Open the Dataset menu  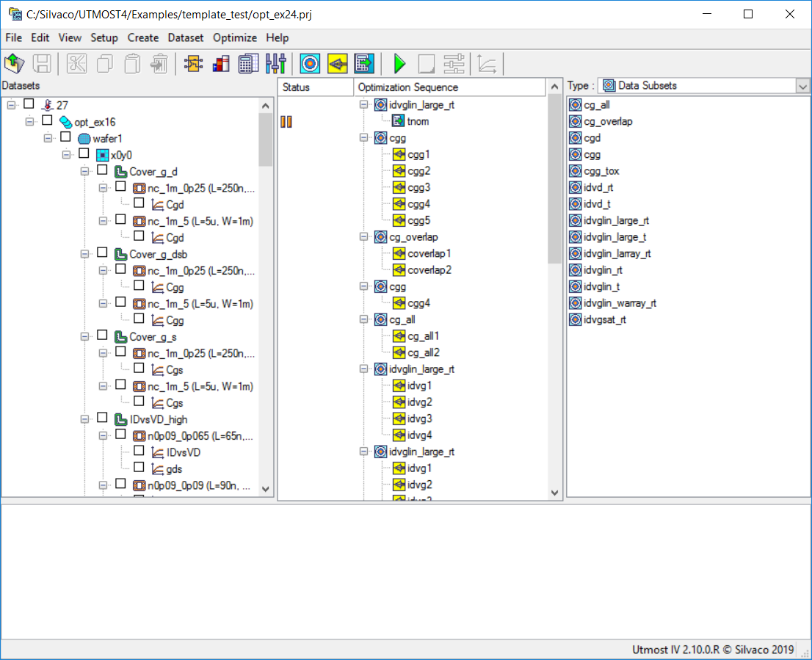pyautogui.click(x=186, y=37)
